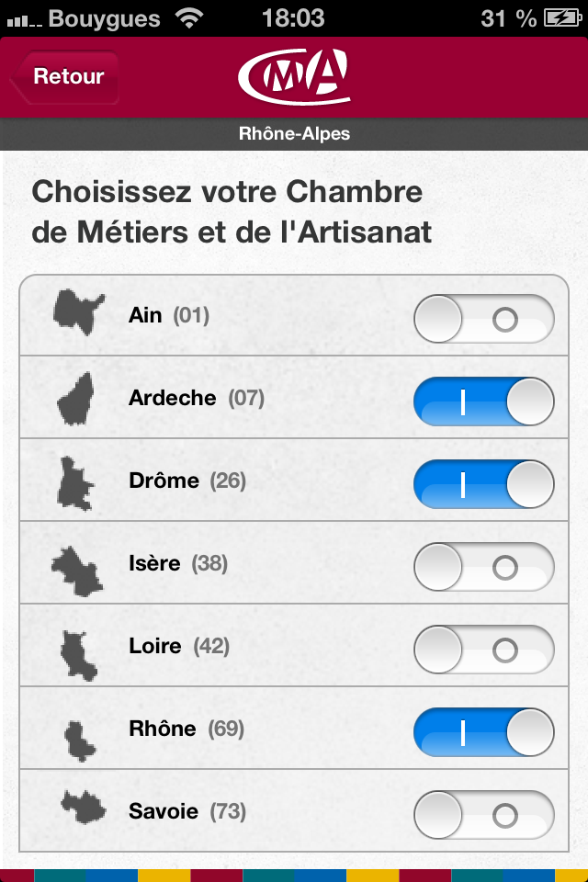Select the Savoie (73) row label

click(187, 811)
